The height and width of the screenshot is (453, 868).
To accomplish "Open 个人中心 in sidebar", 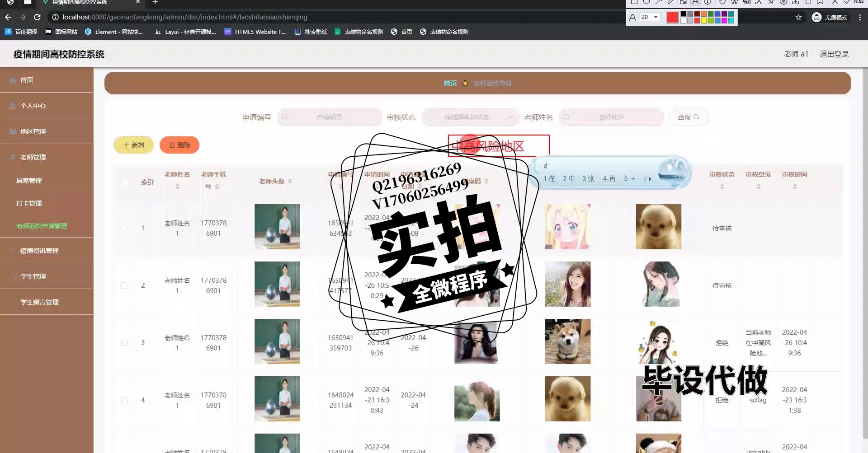I will click(47, 106).
